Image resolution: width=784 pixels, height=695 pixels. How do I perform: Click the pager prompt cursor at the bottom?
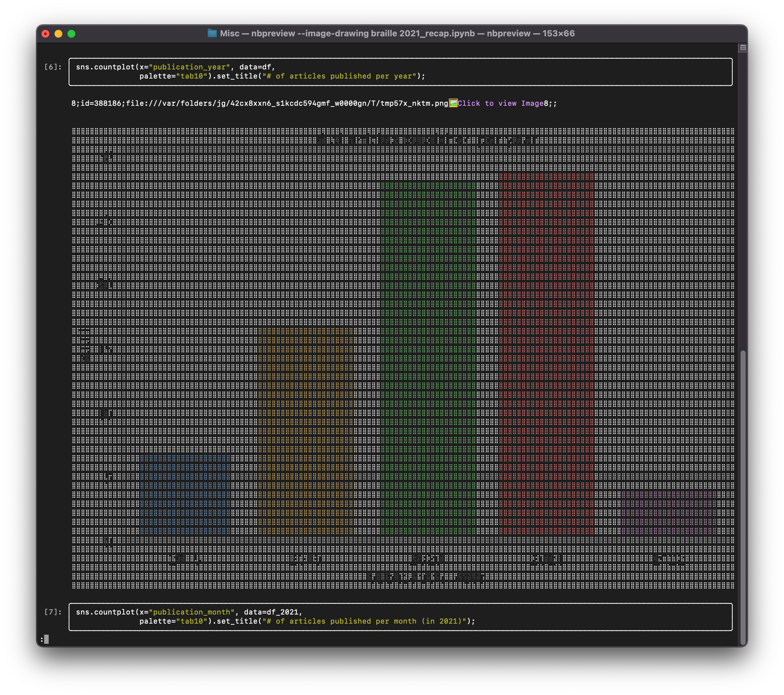pyautogui.click(x=46, y=639)
